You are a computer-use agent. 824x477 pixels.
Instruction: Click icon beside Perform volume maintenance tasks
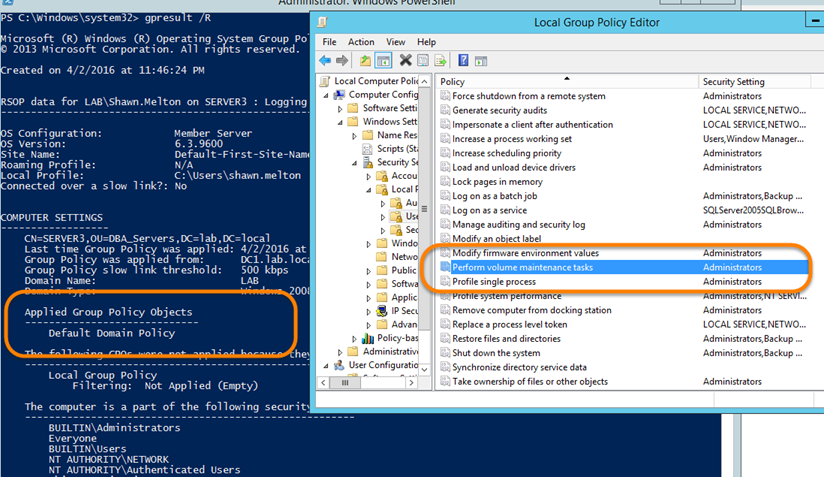[x=445, y=267]
